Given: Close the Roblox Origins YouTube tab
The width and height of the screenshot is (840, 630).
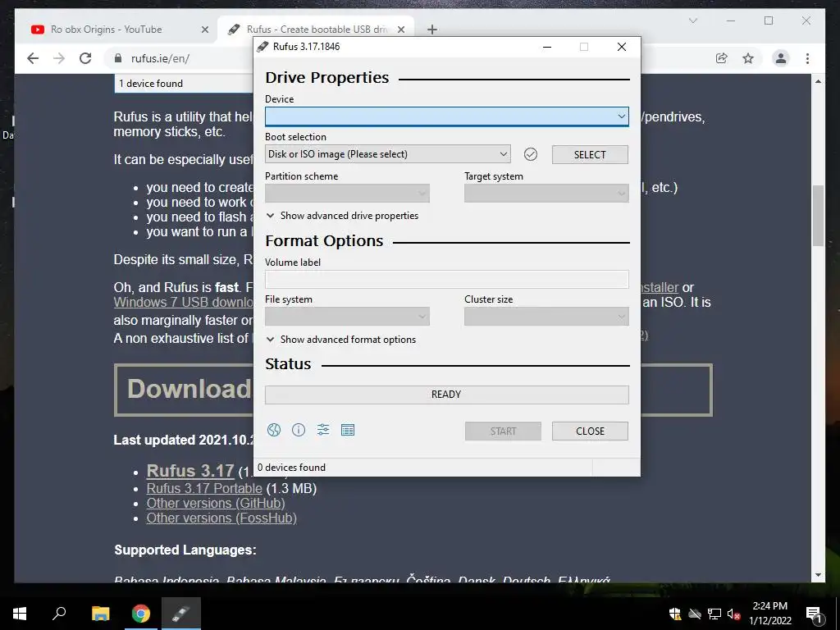Looking at the screenshot, I should pyautogui.click(x=204, y=30).
